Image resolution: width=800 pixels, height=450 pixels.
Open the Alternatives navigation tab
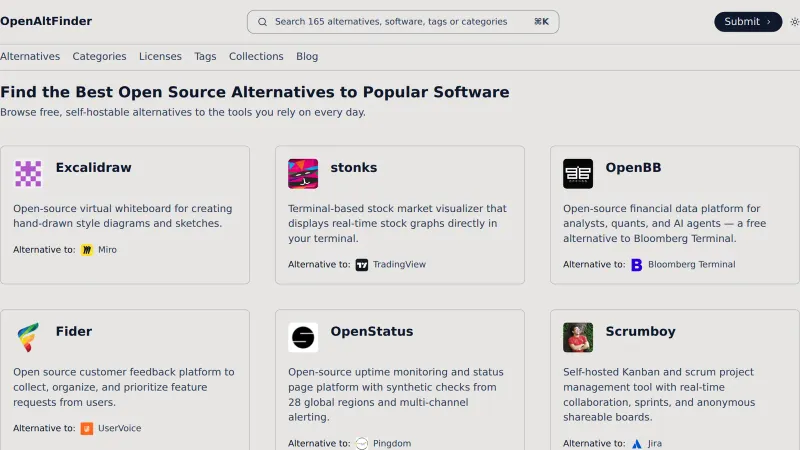click(30, 57)
